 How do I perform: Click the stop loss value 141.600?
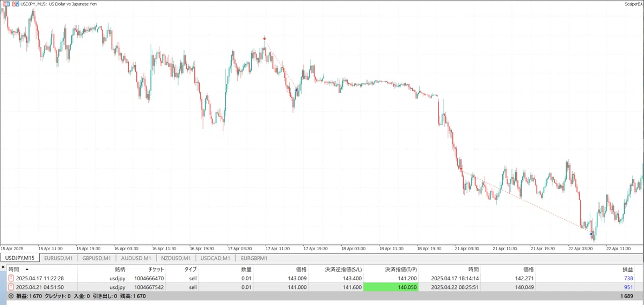352,287
